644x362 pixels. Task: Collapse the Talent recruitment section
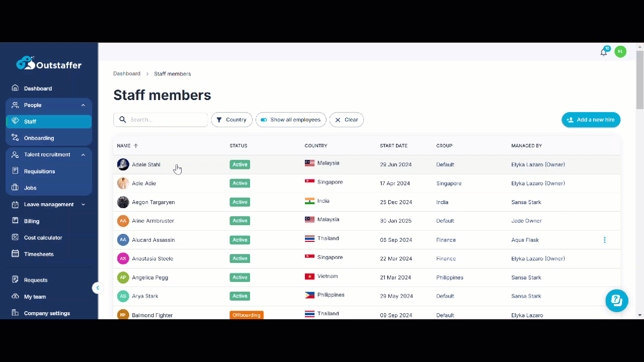[83, 155]
